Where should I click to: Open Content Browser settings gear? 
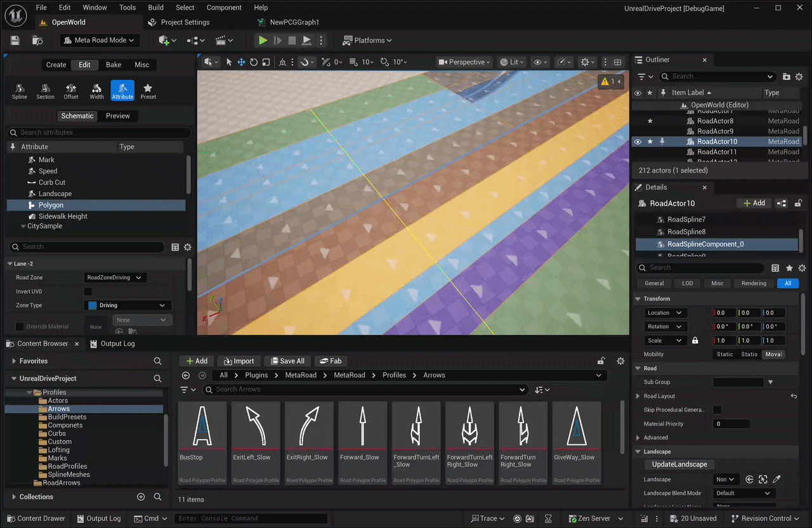coord(620,360)
